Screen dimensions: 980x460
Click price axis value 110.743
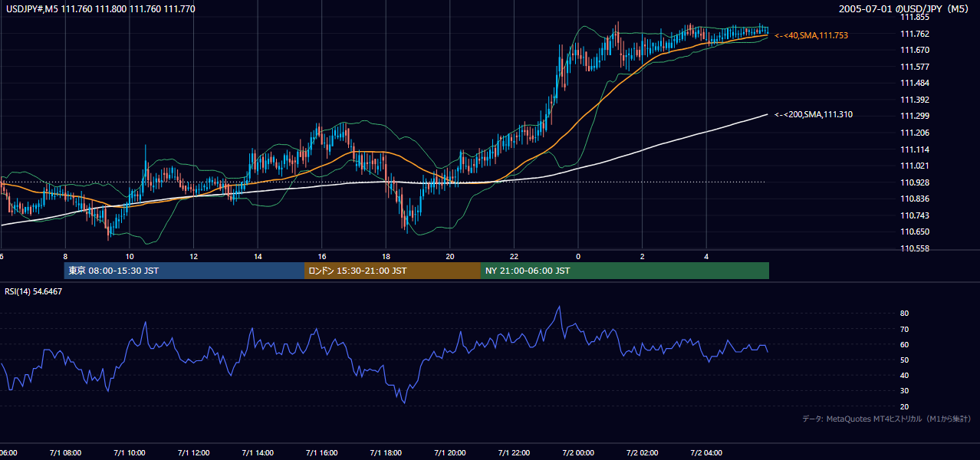(915, 215)
